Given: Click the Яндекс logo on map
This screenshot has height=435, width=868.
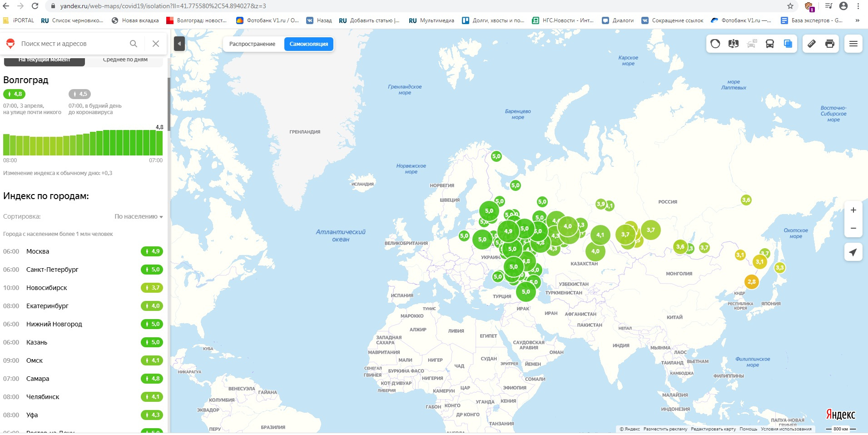Looking at the screenshot, I should [x=840, y=415].
